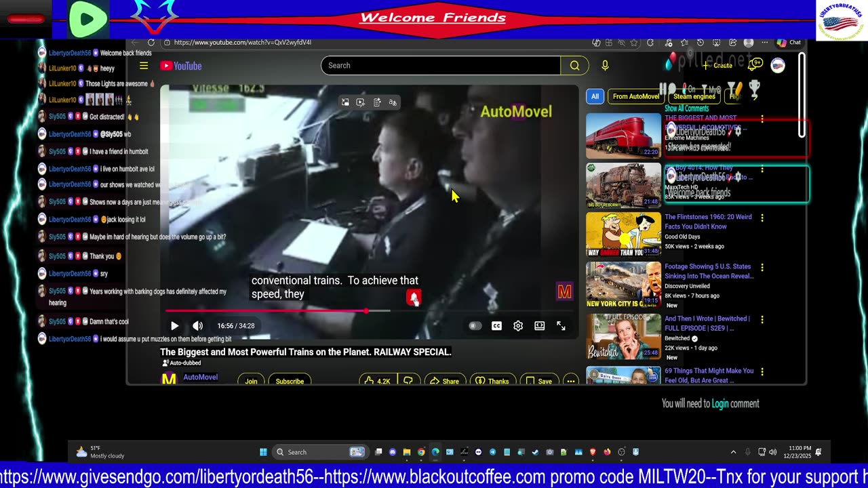This screenshot has height=488, width=868.
Task: Click the YouTube search magnifier button
Action: 574,66
